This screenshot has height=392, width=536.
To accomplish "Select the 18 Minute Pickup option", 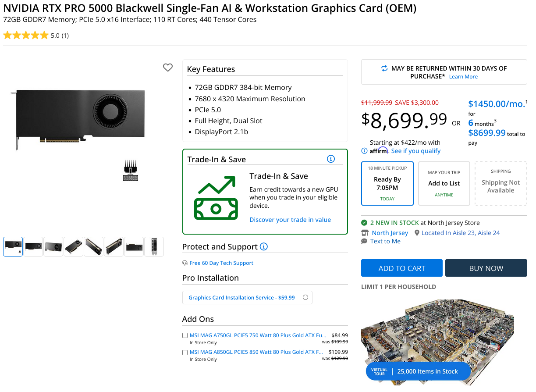I will (387, 183).
